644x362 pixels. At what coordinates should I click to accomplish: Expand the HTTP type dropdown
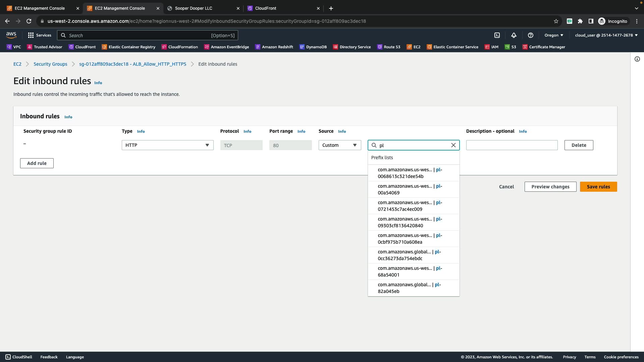(167, 145)
